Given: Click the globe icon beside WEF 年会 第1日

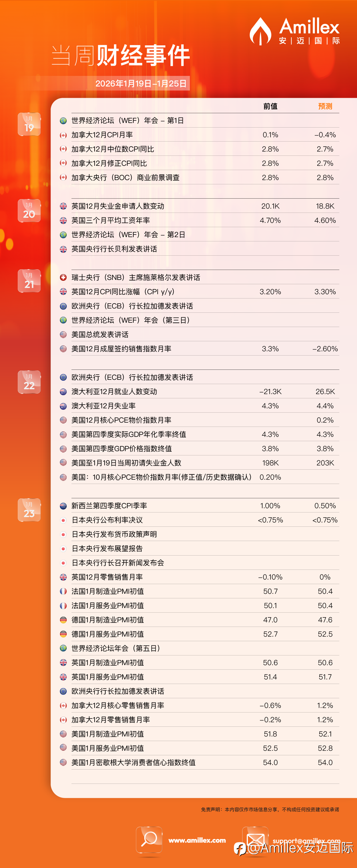Looking at the screenshot, I should click(63, 121).
